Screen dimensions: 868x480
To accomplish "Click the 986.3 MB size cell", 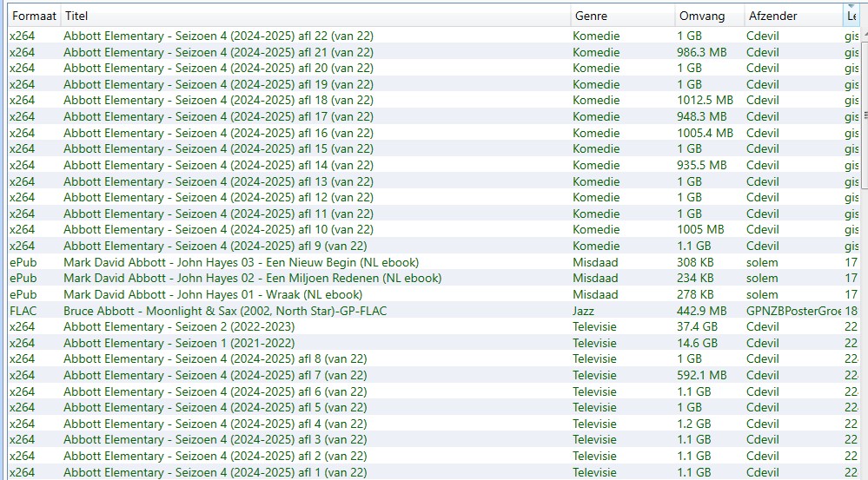I will [701, 52].
